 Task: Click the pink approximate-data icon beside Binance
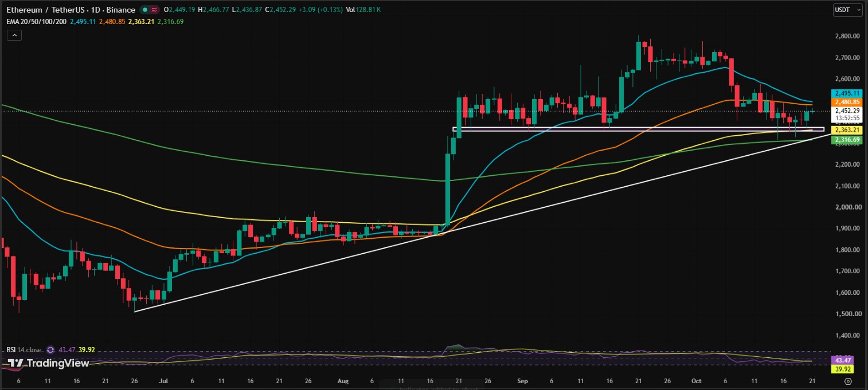pos(155,10)
